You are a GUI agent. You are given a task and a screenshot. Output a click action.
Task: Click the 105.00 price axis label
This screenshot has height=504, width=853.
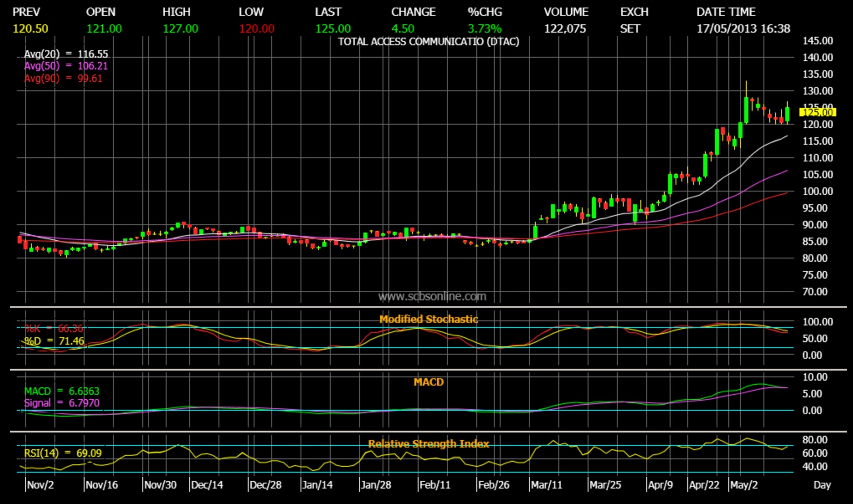pyautogui.click(x=818, y=174)
